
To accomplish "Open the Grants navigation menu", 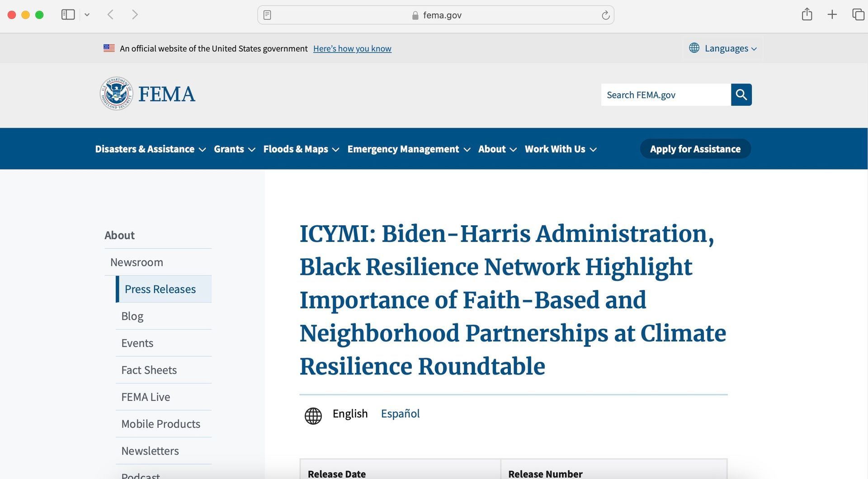I will (234, 149).
